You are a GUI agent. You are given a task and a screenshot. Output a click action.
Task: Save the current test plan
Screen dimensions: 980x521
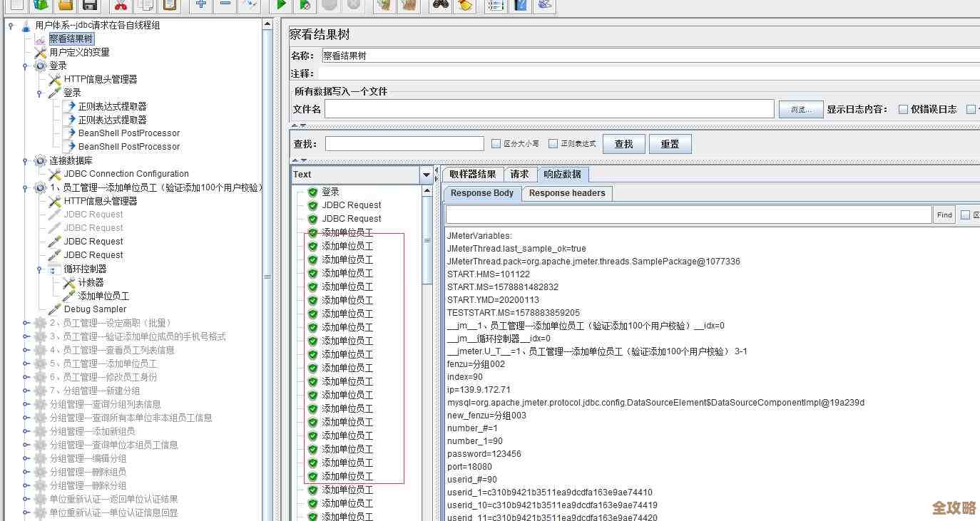tap(88, 5)
